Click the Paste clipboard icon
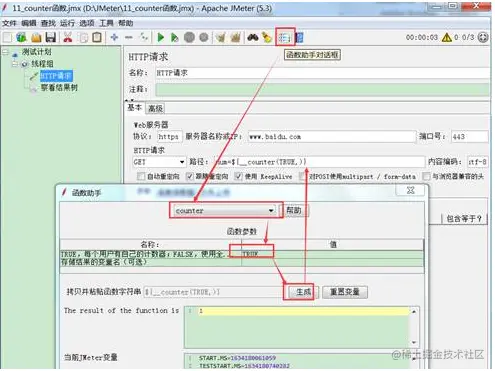The height and width of the screenshot is (371, 495). pyautogui.click(x=97, y=37)
